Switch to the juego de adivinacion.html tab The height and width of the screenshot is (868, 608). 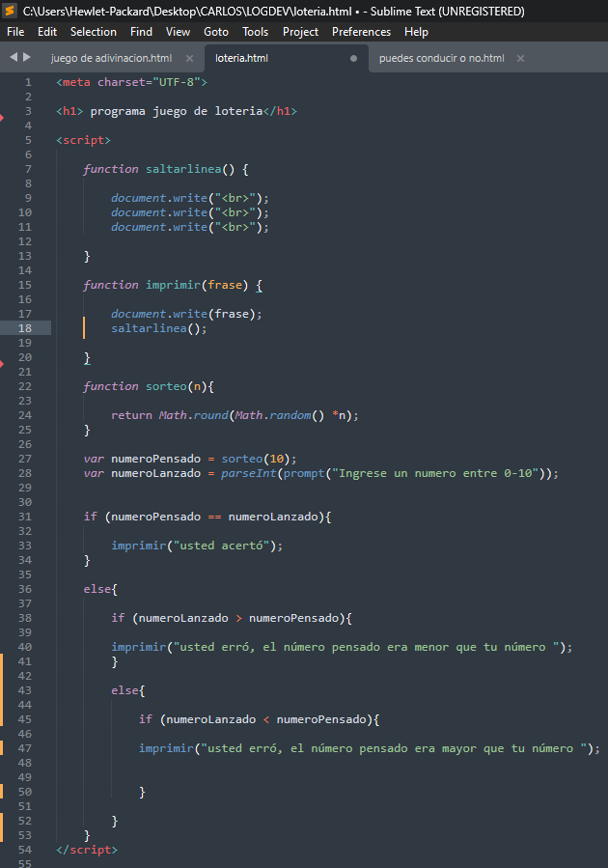(111, 59)
